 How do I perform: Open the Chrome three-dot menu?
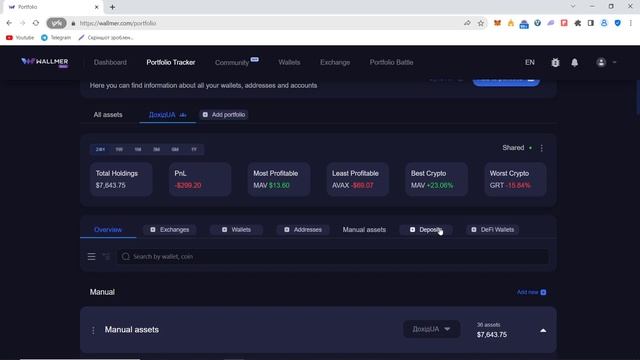click(x=631, y=23)
